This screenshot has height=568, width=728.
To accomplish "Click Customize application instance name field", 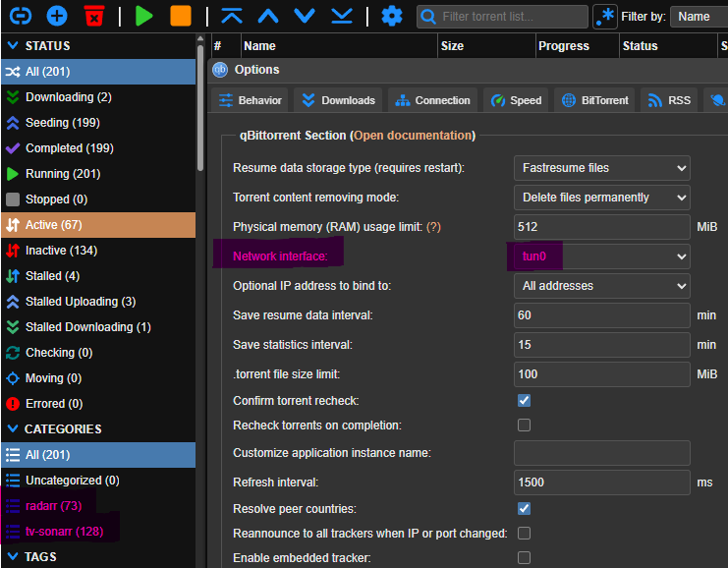I will [601, 453].
